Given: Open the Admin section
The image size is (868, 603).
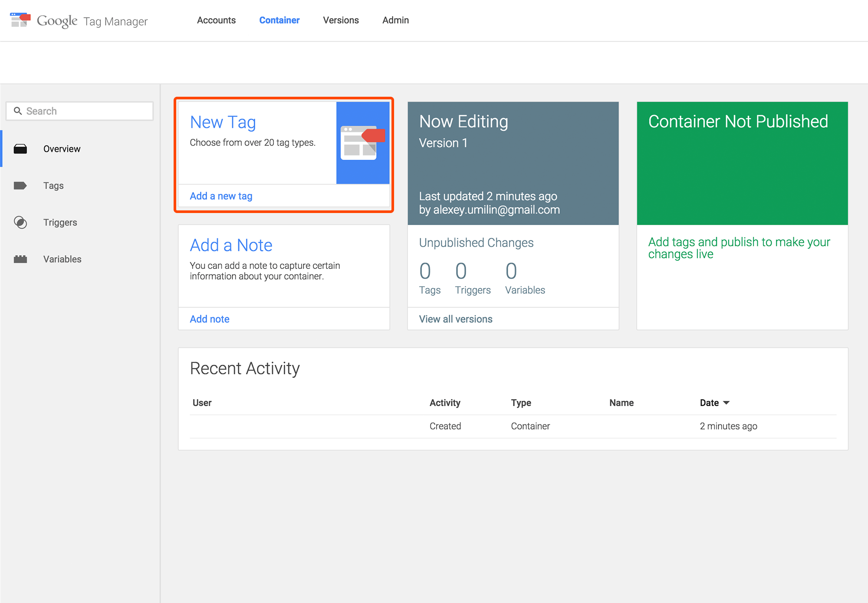Looking at the screenshot, I should (x=395, y=20).
